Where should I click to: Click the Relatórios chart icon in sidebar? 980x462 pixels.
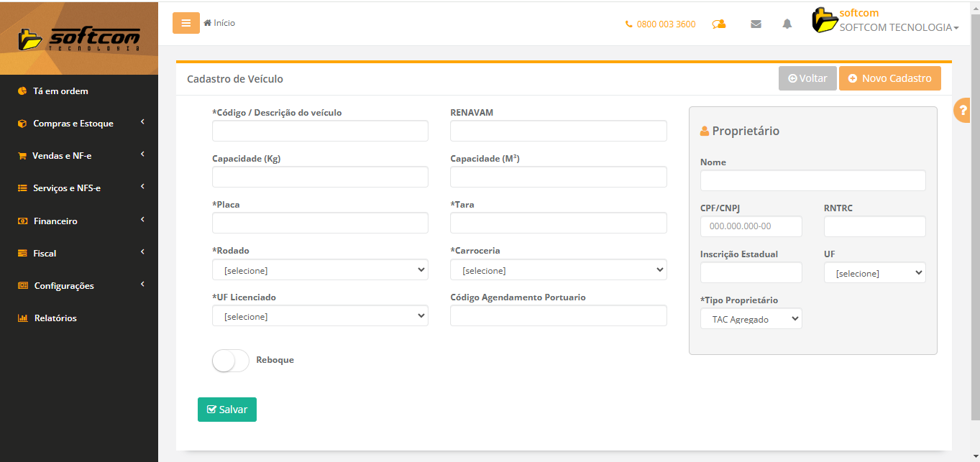tap(22, 318)
